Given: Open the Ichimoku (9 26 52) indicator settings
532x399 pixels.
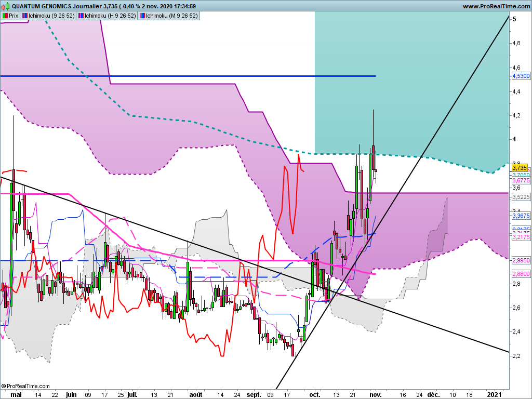Looking at the screenshot, I should pyautogui.click(x=48, y=16).
